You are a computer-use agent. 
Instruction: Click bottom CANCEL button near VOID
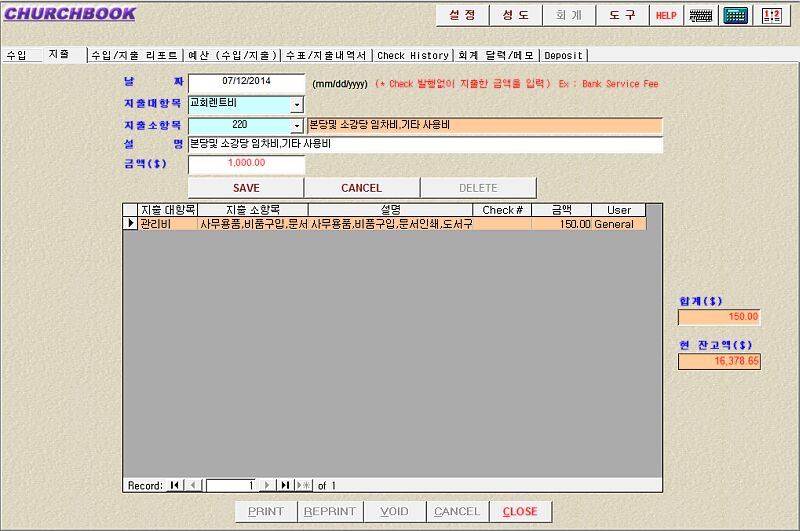[x=457, y=511]
